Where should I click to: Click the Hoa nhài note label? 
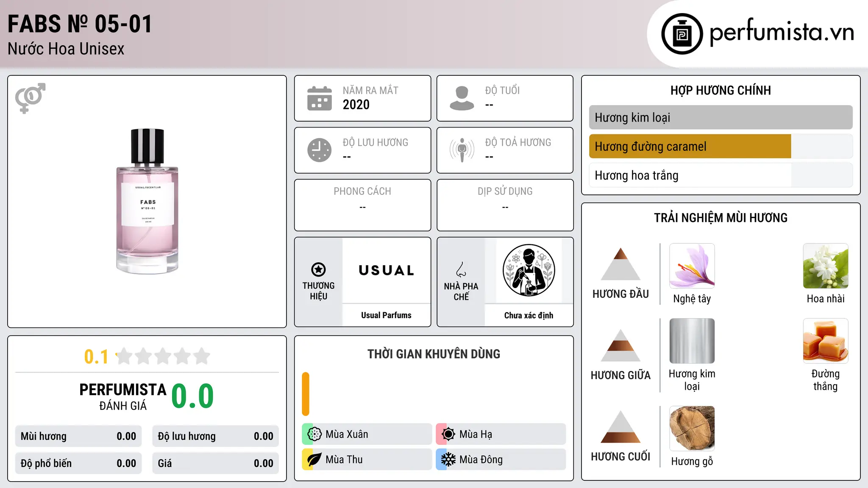tap(826, 299)
